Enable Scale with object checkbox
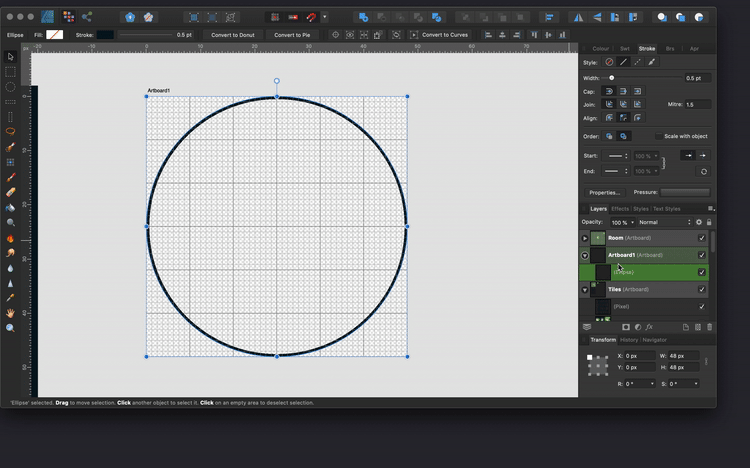 [x=659, y=136]
